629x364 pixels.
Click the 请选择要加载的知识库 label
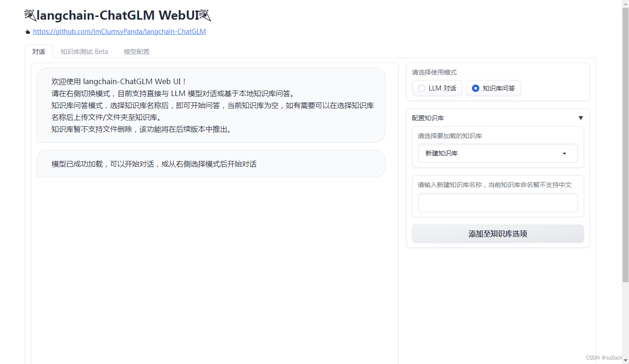(450, 136)
